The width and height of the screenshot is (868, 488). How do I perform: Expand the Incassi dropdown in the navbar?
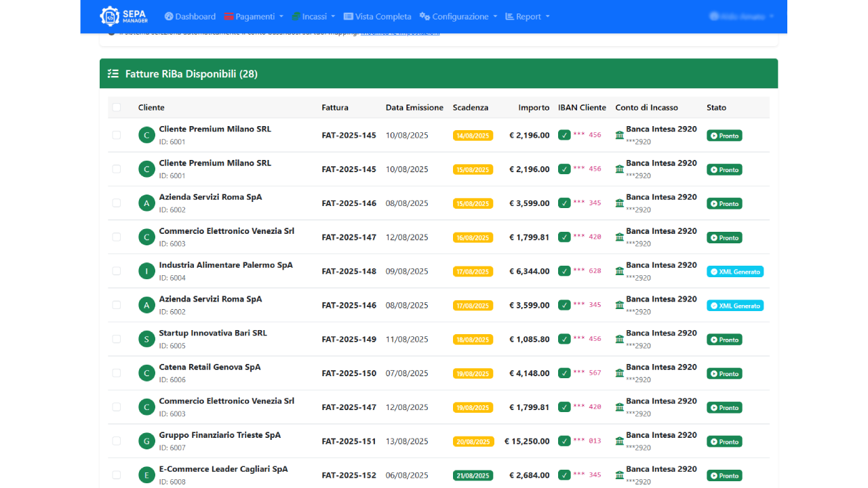313,16
